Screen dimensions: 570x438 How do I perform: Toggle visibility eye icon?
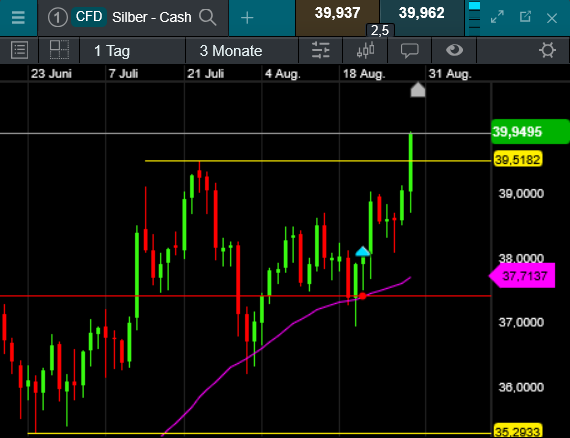pyautogui.click(x=454, y=50)
